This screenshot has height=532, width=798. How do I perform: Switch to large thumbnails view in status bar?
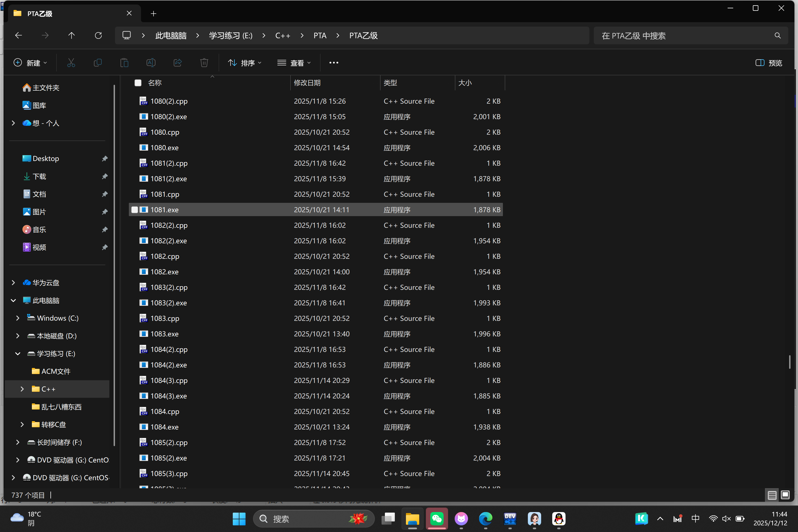pyautogui.click(x=785, y=495)
